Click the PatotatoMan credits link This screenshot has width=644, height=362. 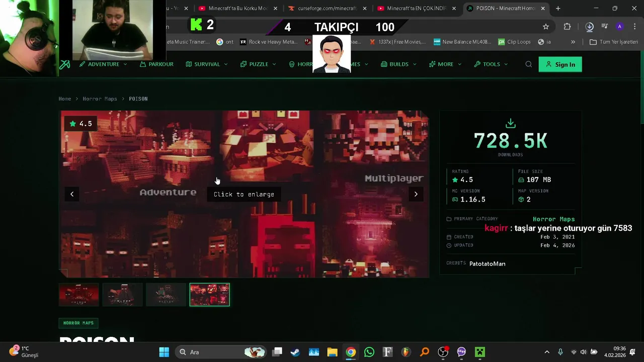[487, 264]
